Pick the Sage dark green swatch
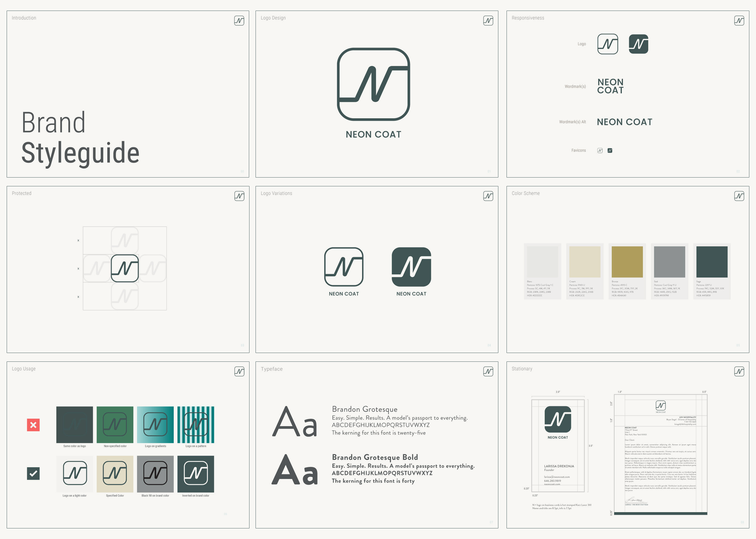This screenshot has width=756, height=539. point(712,262)
